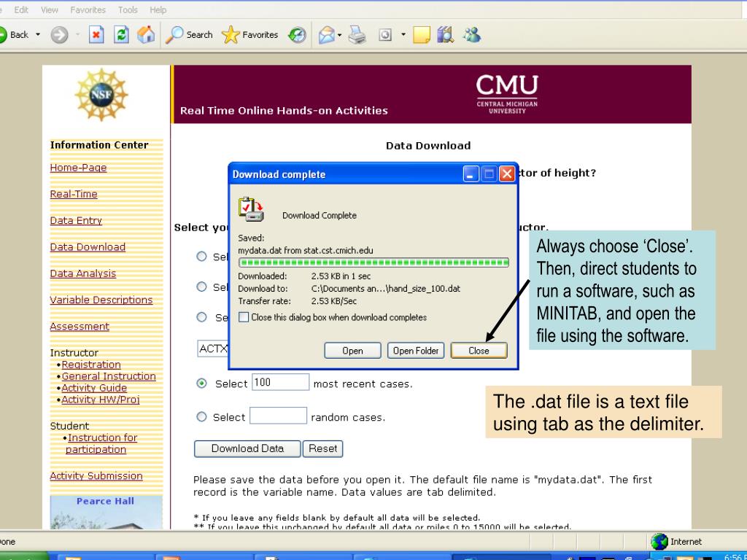The width and height of the screenshot is (747, 560).
Task: Select the '100 most recent cases' radio button
Action: 201,384
